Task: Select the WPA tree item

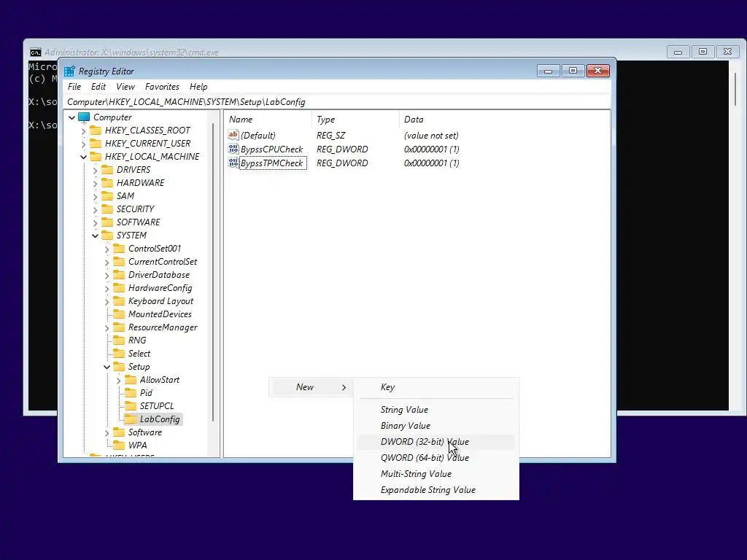Action: 137,446
